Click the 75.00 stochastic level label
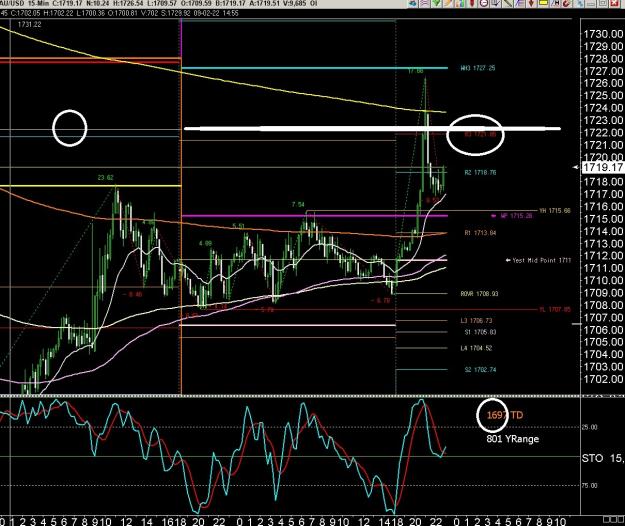 tap(590, 485)
